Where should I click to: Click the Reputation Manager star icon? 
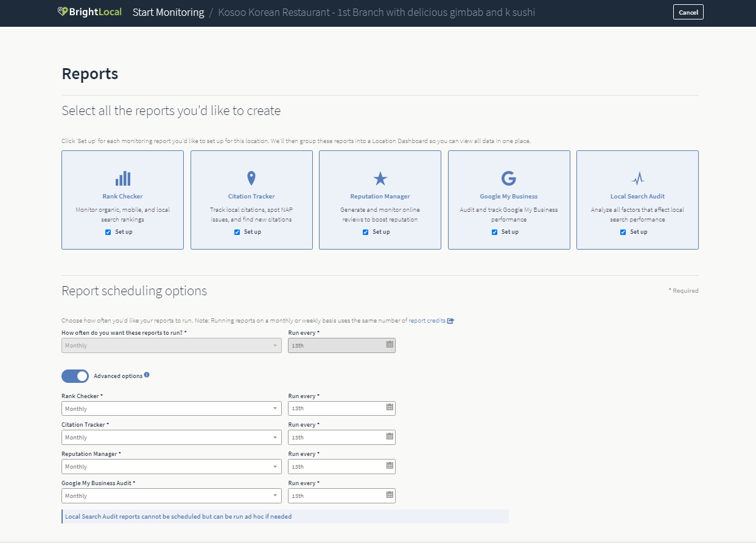380,178
